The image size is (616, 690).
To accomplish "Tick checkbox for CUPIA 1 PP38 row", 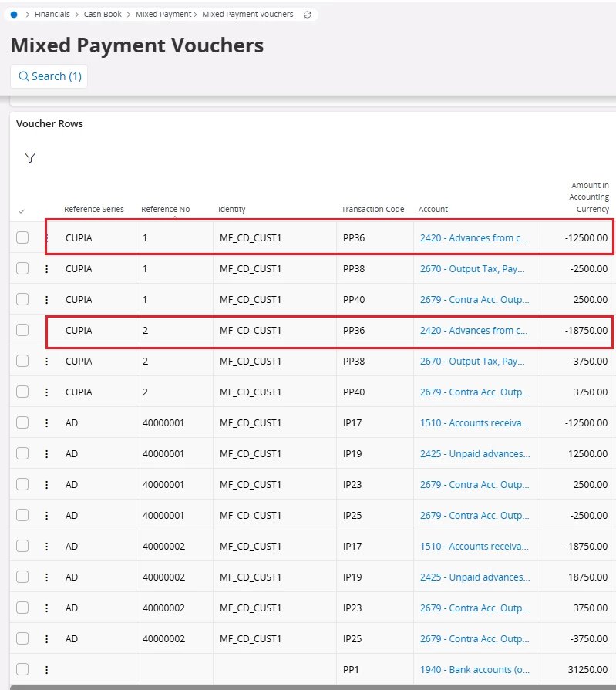I will pos(22,268).
